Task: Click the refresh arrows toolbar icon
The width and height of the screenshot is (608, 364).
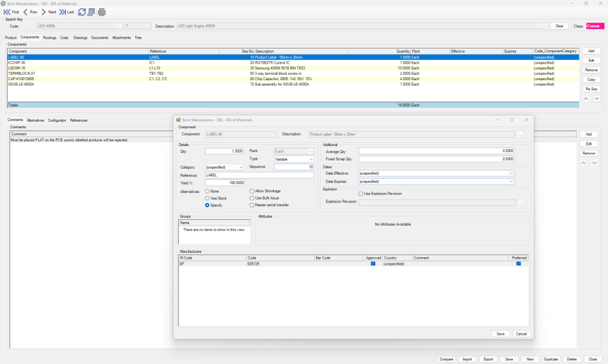Action: [x=82, y=12]
